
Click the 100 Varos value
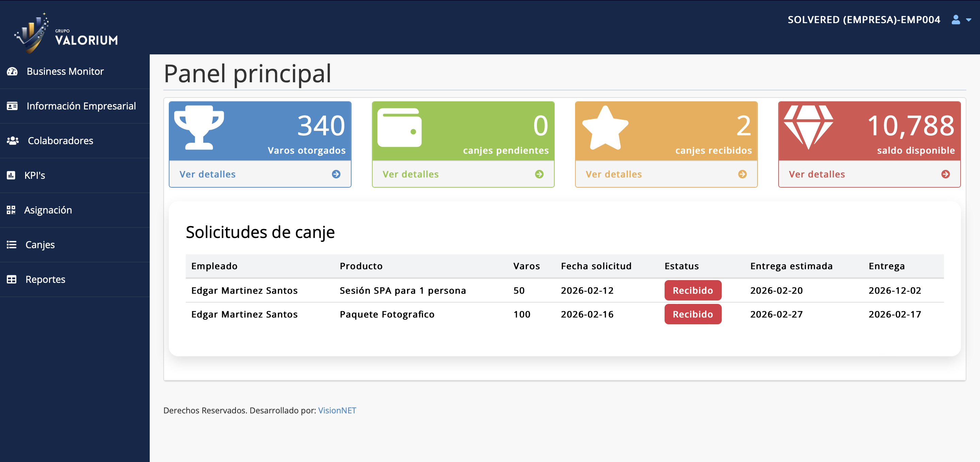pyautogui.click(x=522, y=314)
